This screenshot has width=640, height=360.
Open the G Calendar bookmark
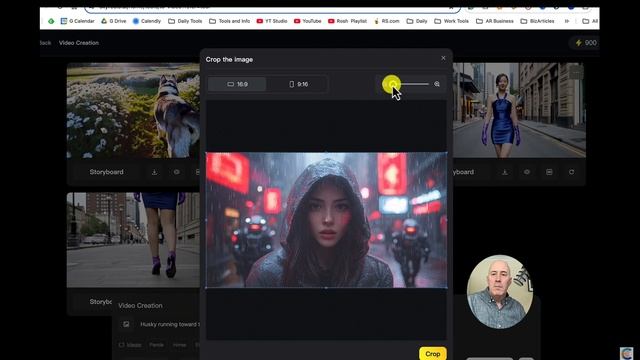(x=77, y=21)
